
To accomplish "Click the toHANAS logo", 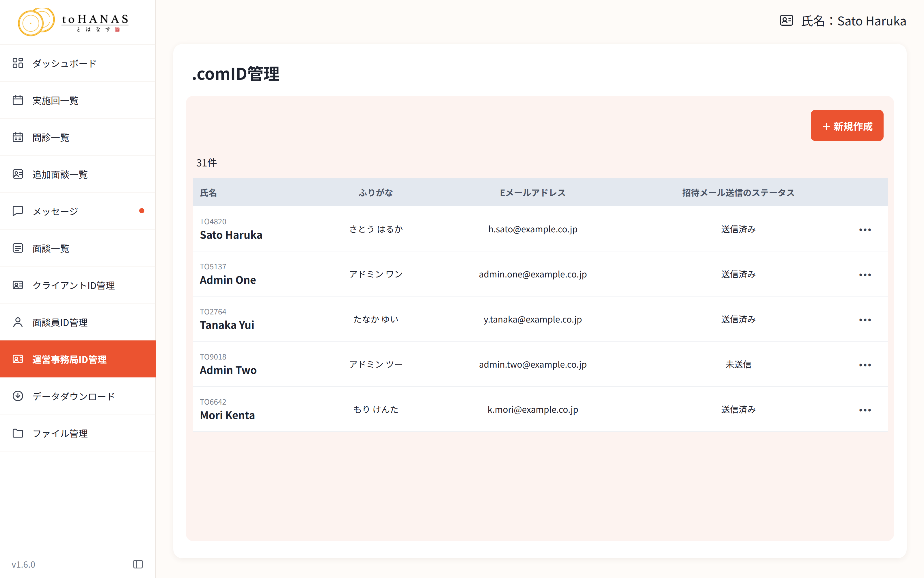I will (x=73, y=22).
